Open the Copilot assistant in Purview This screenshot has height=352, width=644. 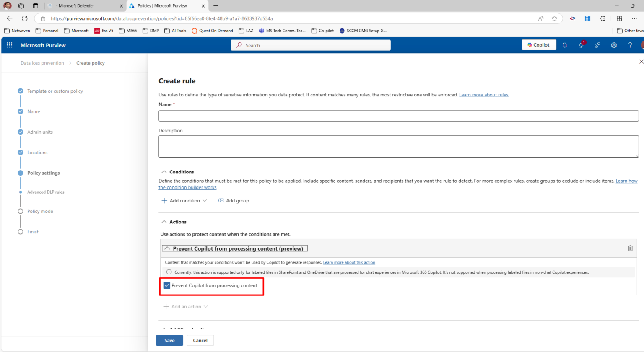539,45
